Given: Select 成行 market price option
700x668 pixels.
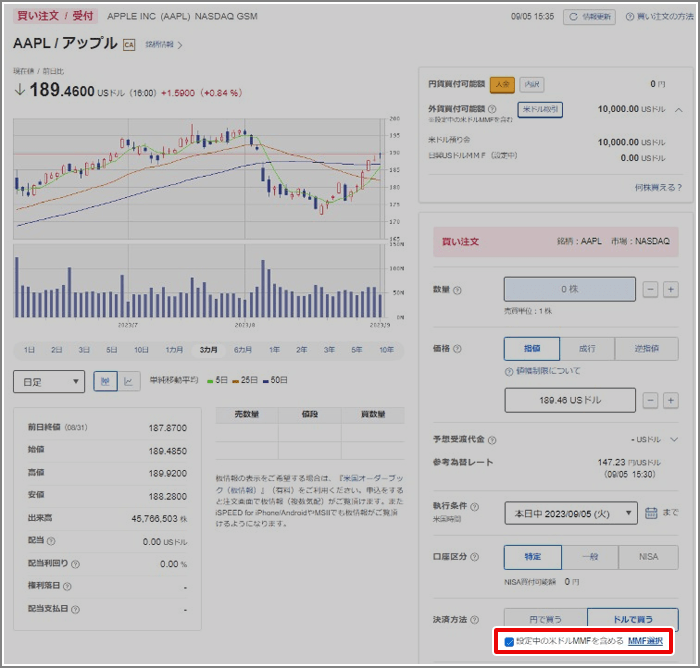Looking at the screenshot, I should [587, 349].
